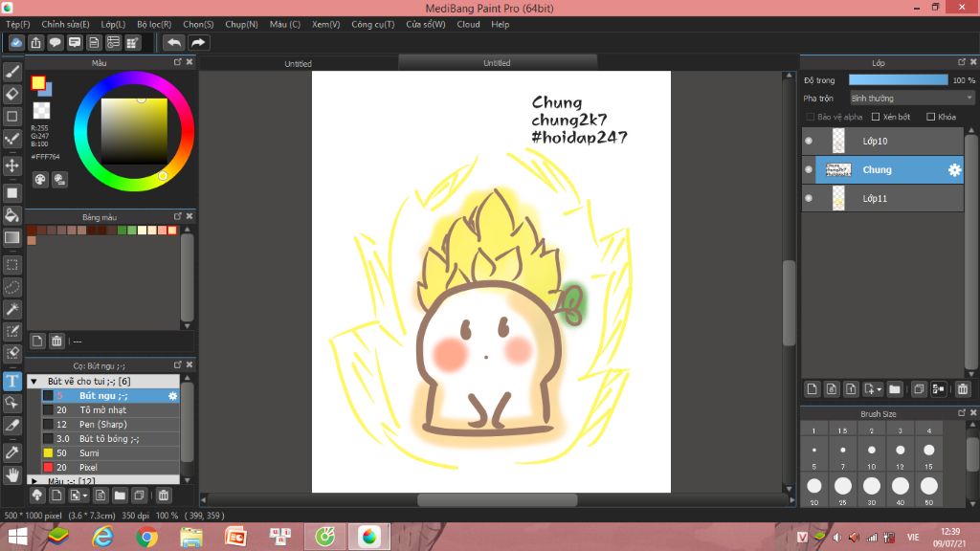
Task: Add a layer folder
Action: tap(895, 389)
